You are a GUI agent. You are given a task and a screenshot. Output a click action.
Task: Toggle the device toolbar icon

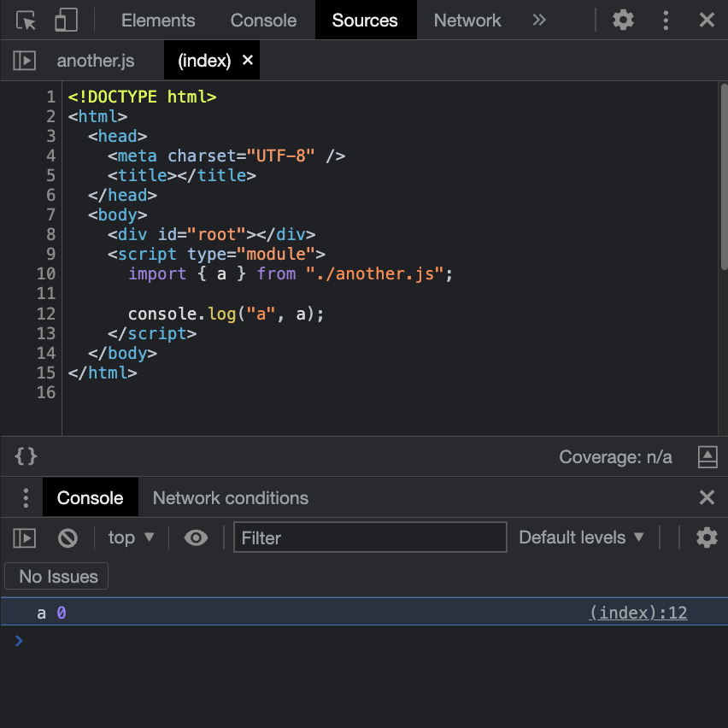click(x=66, y=21)
